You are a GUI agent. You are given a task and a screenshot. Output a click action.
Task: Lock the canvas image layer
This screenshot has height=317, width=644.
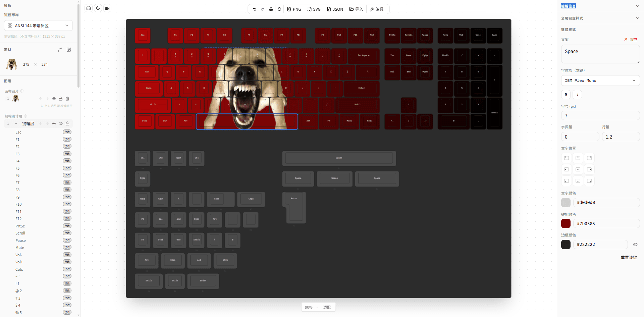pyautogui.click(x=61, y=99)
